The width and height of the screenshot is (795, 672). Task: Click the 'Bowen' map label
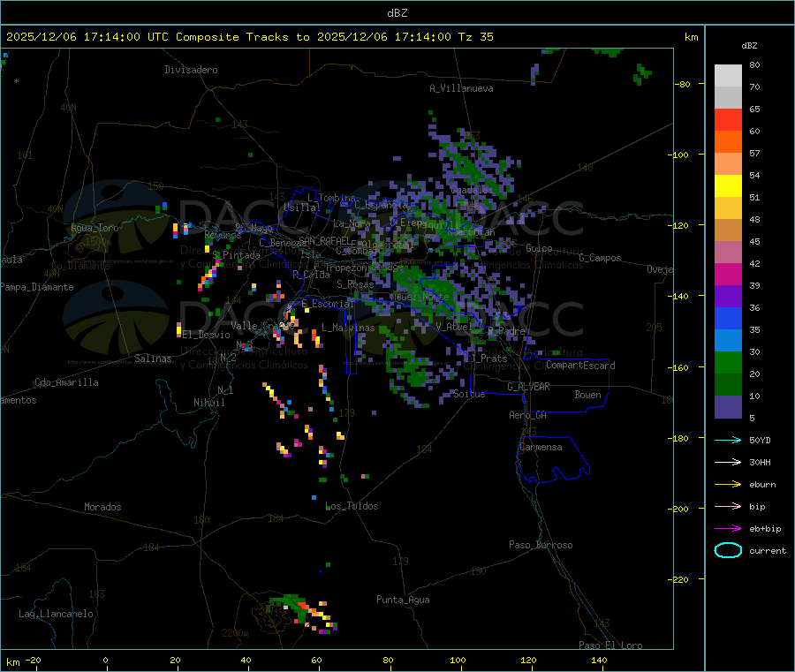587,395
